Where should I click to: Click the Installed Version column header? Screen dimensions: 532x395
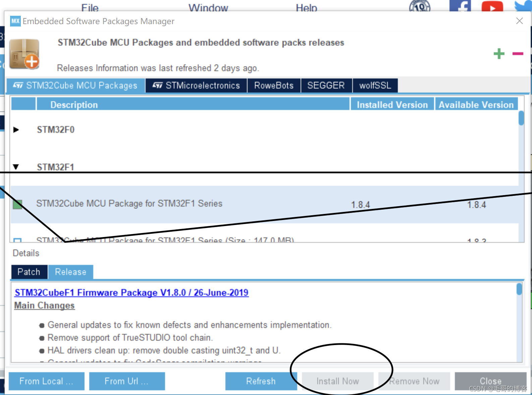[392, 105]
